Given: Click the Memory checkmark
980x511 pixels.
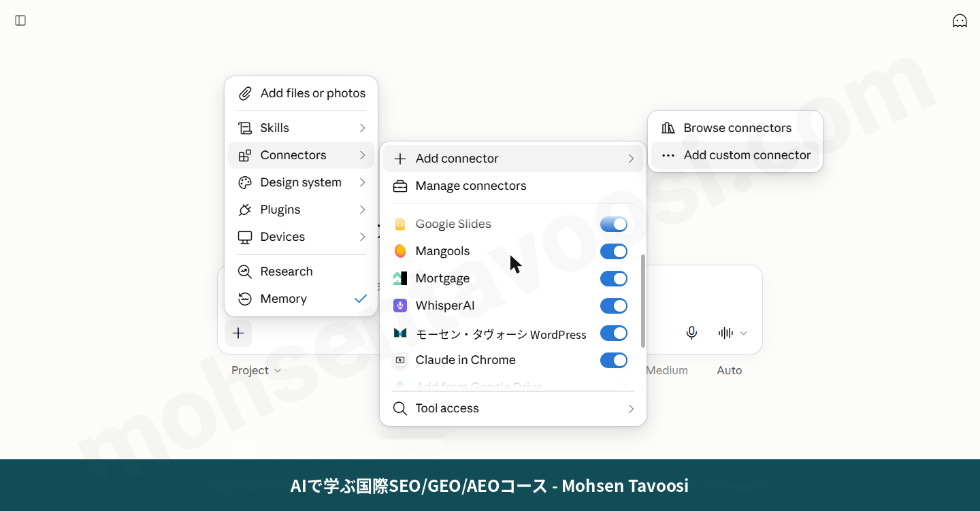Looking at the screenshot, I should click(361, 299).
